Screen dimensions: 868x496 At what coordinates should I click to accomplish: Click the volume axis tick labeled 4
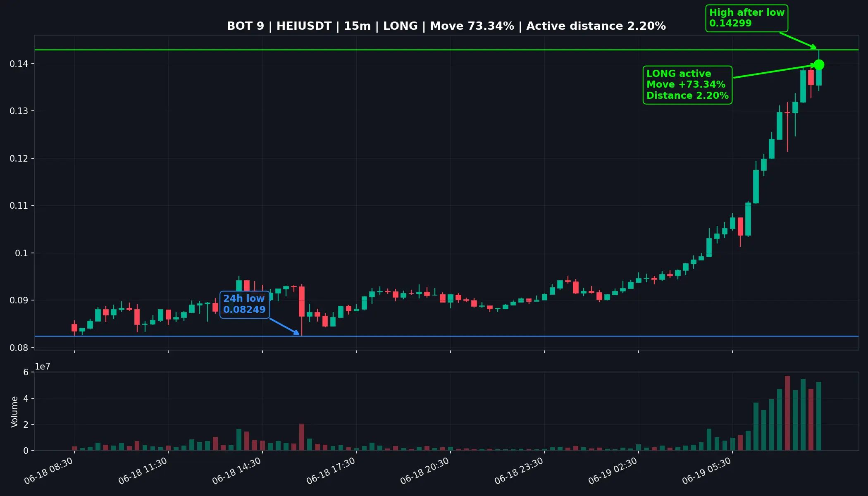(x=26, y=398)
